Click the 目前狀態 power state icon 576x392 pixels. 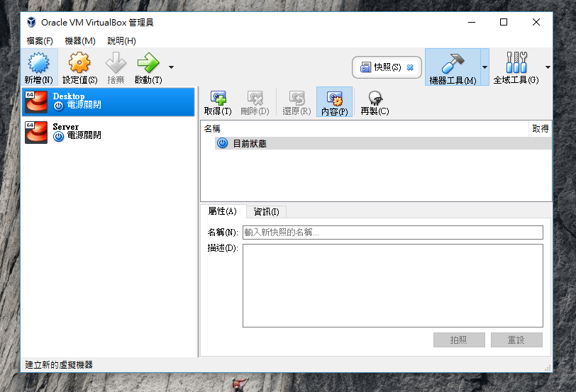coord(222,143)
